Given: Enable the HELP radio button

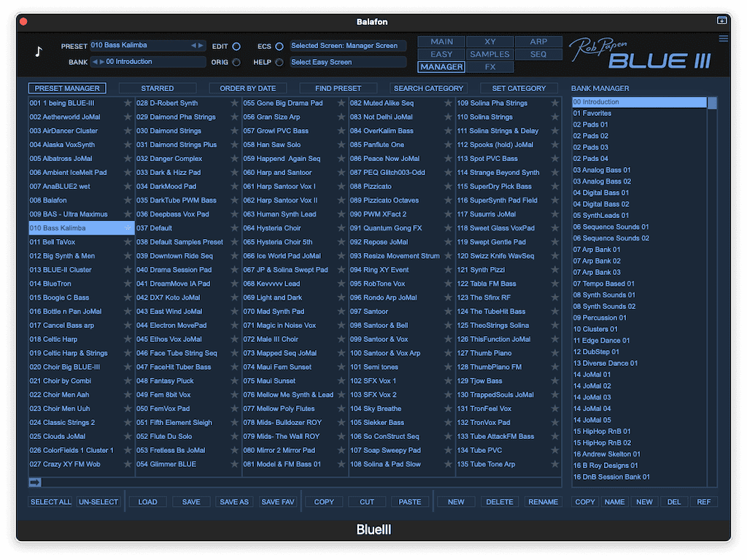Looking at the screenshot, I should pos(279,63).
